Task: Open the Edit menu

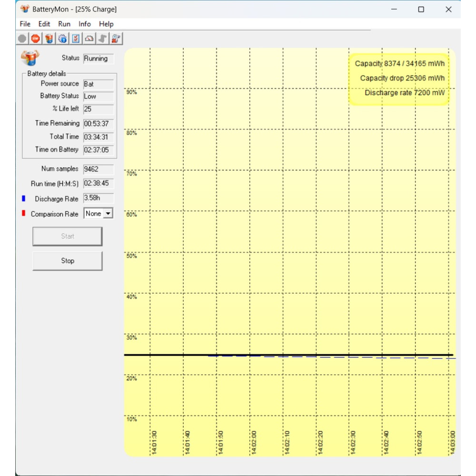Action: tap(44, 24)
